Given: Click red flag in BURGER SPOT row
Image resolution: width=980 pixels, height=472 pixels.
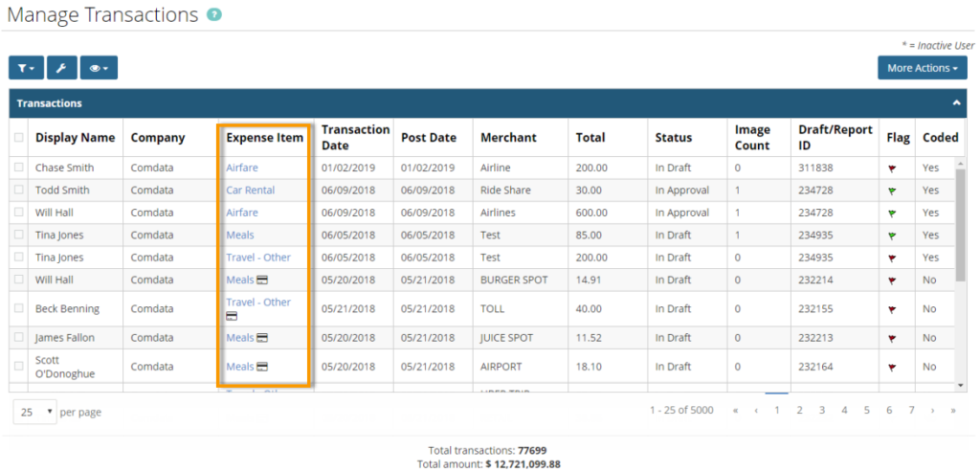Looking at the screenshot, I should 892,281.
